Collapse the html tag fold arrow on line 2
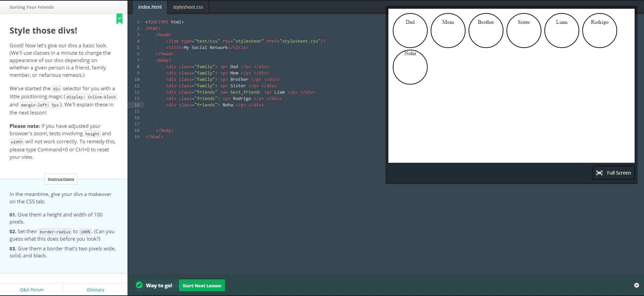 pos(142,29)
